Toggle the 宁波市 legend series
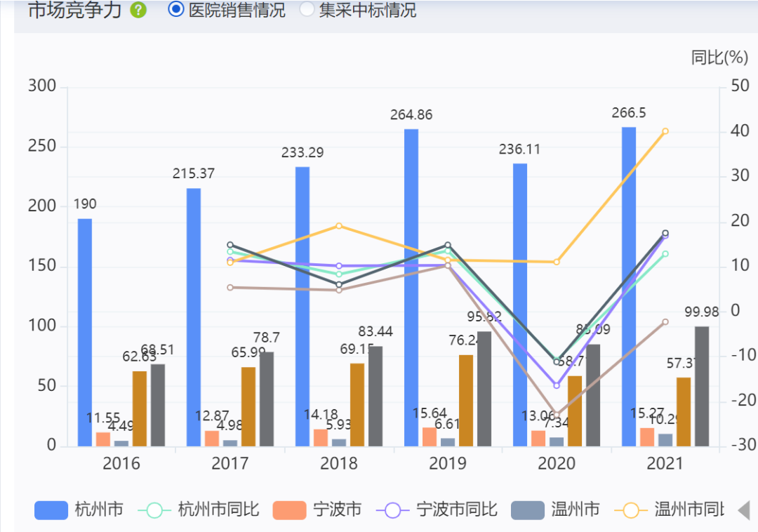Image resolution: width=758 pixels, height=532 pixels. pyautogui.click(x=317, y=510)
